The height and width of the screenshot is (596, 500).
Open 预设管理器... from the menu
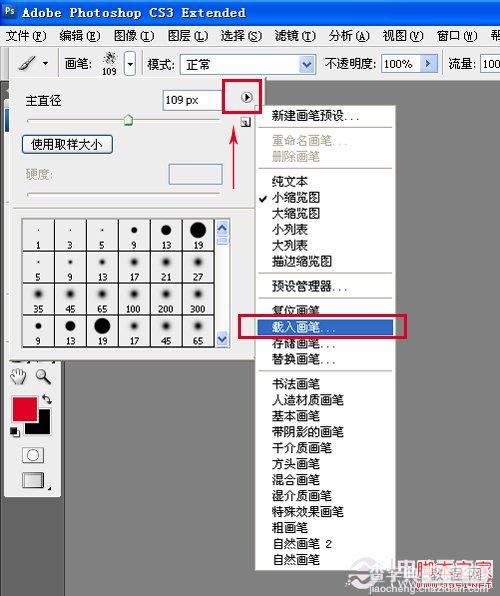(x=310, y=286)
